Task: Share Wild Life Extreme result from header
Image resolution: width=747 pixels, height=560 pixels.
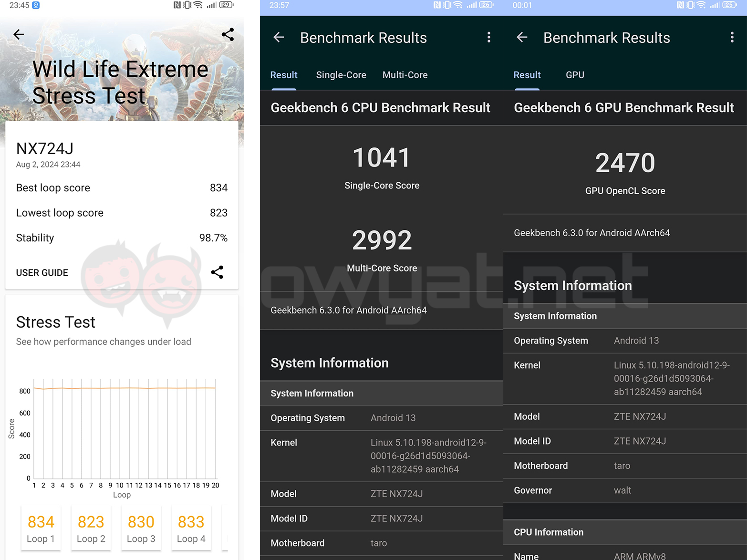Action: point(228,34)
